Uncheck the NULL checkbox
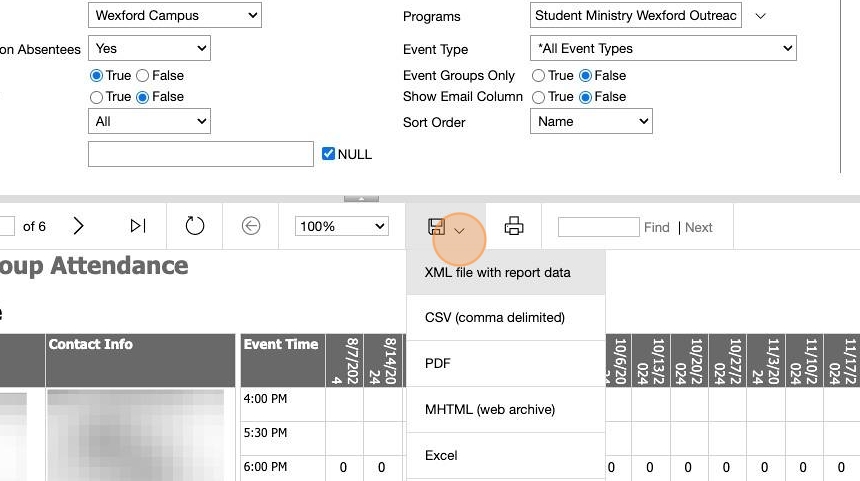This screenshot has height=481, width=860. coord(328,154)
